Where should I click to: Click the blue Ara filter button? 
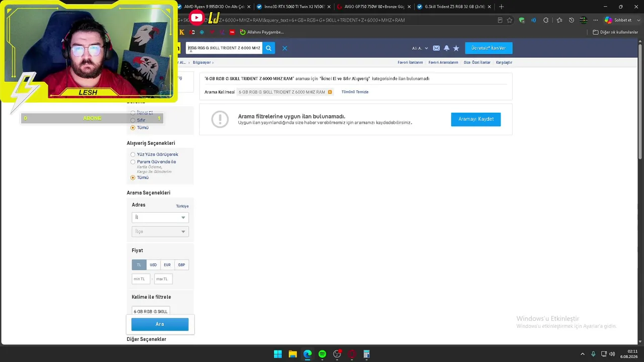(x=160, y=324)
